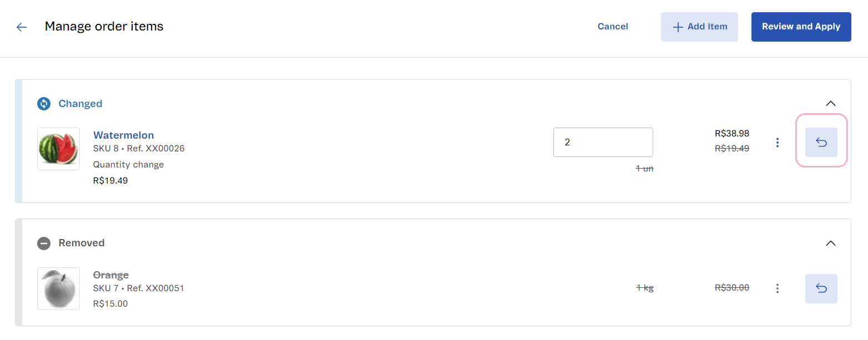Collapse the Removed section
Image resolution: width=868 pixels, height=340 pixels.
click(x=831, y=243)
